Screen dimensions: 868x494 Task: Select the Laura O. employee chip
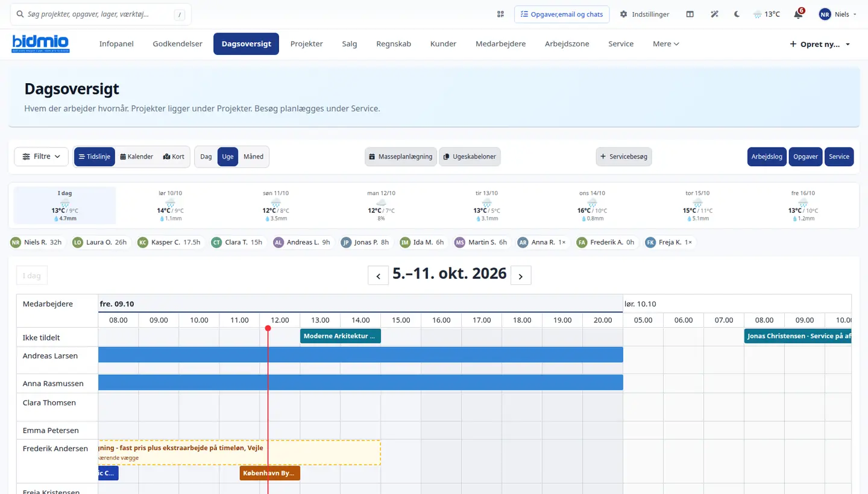(x=100, y=242)
